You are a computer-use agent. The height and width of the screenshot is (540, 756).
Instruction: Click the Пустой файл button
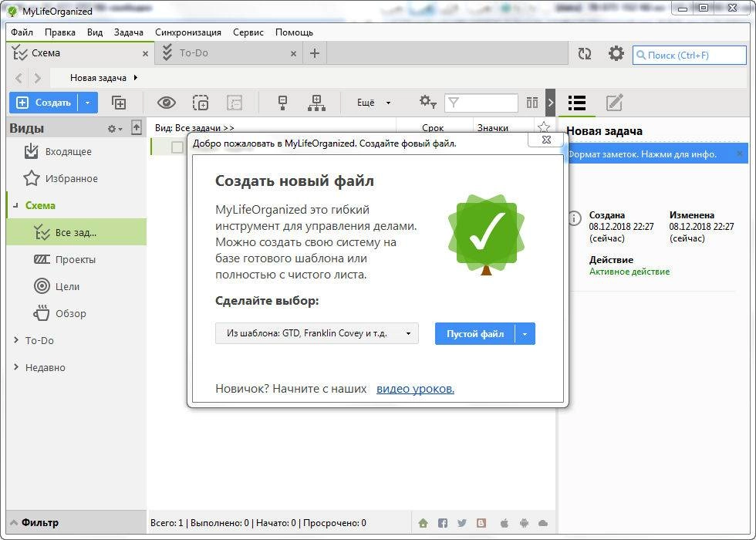click(475, 333)
